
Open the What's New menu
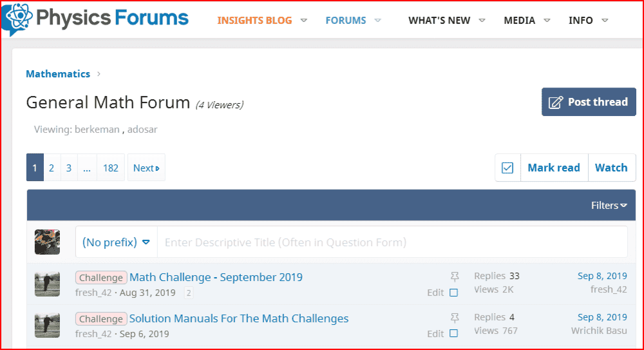(439, 20)
